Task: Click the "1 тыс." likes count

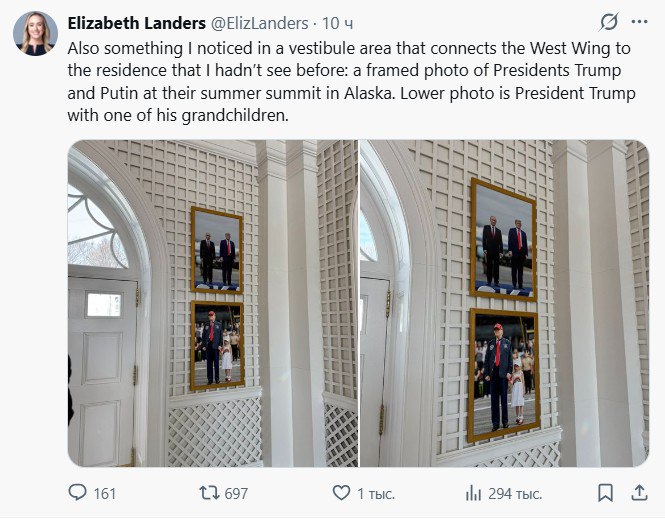Action: (377, 493)
